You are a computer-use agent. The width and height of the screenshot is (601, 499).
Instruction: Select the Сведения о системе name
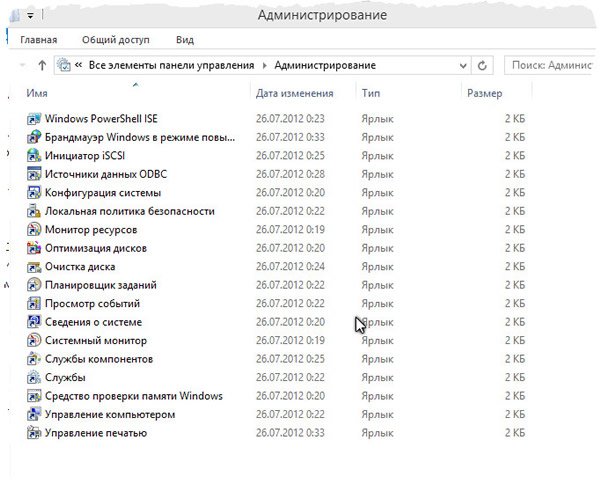tap(93, 322)
